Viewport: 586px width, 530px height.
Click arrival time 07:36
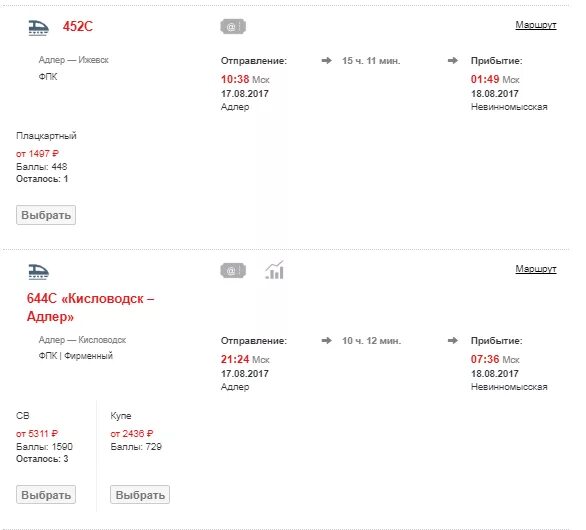pyautogui.click(x=485, y=359)
